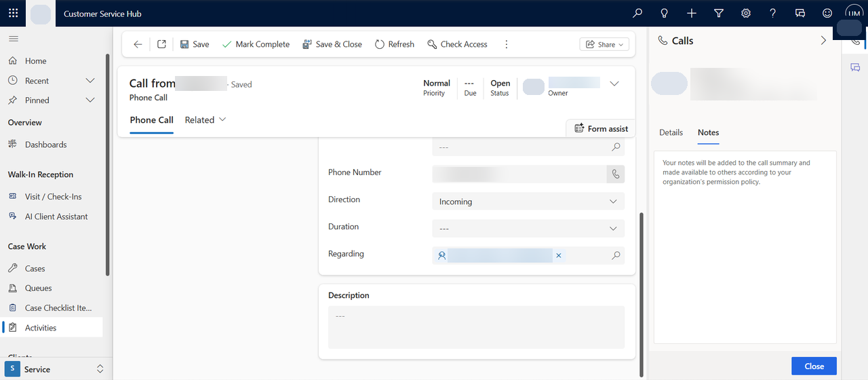The height and width of the screenshot is (380, 868).
Task: Click Save in the command bar
Action: [x=195, y=44]
